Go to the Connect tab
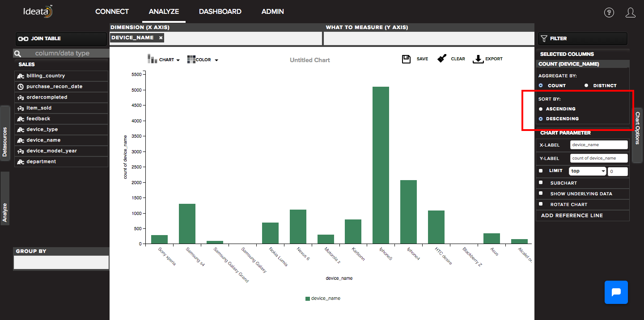The width and height of the screenshot is (644, 320). point(112,12)
